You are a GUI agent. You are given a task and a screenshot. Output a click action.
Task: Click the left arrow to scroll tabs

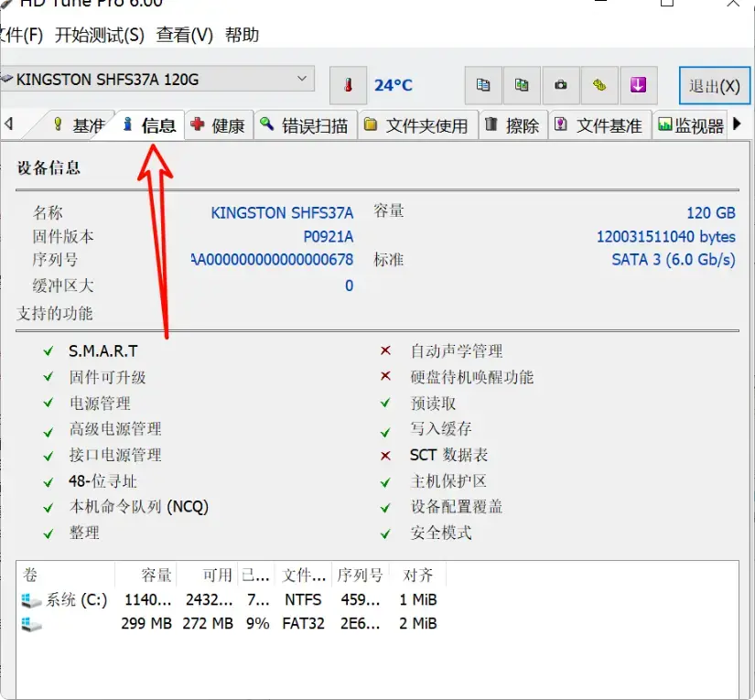click(x=8, y=124)
